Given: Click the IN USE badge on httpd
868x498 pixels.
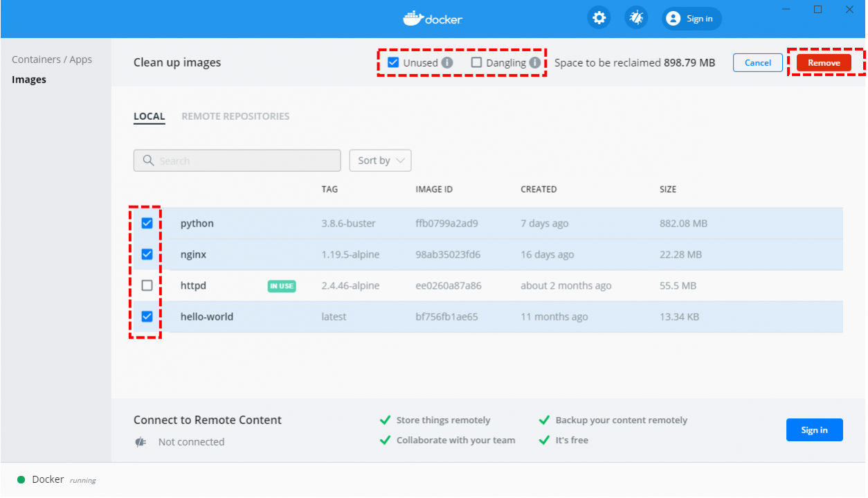Looking at the screenshot, I should point(282,286).
